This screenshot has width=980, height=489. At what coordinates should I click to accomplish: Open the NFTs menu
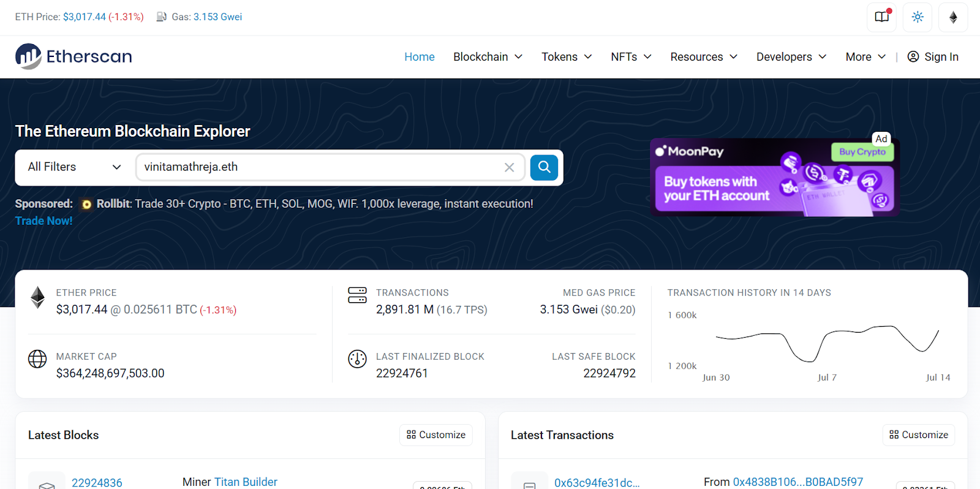pos(631,57)
